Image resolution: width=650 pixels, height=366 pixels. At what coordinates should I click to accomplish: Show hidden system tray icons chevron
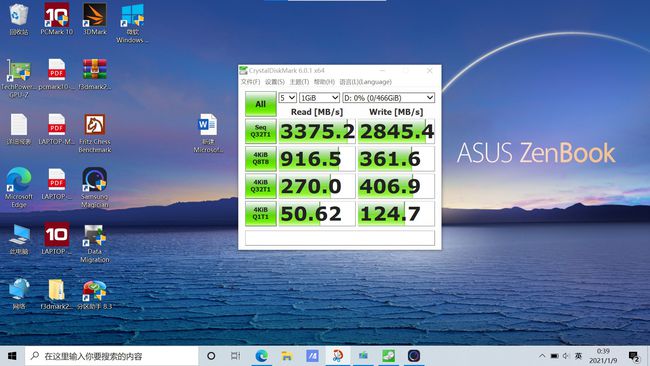(x=542, y=356)
